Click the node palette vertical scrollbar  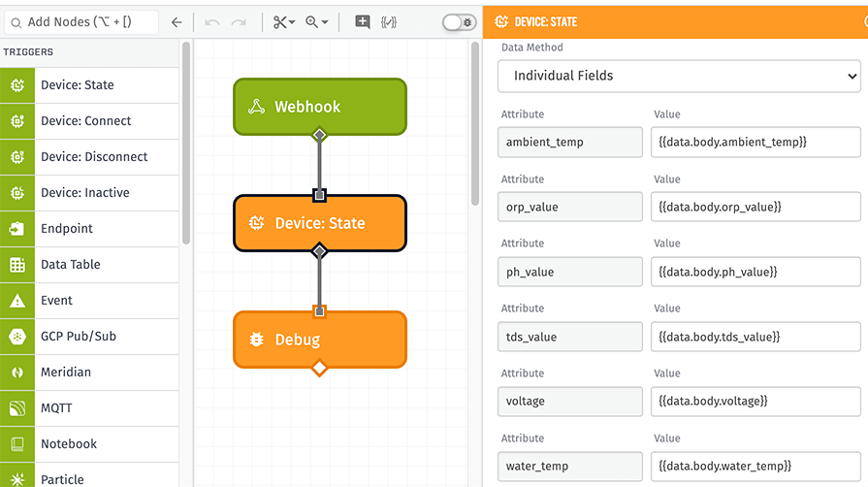pyautogui.click(x=185, y=146)
